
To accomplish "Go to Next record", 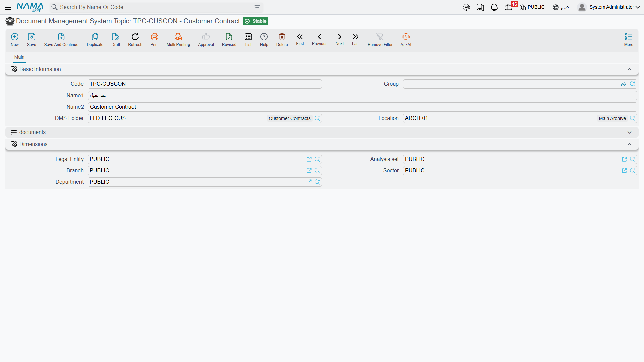I will tap(340, 39).
